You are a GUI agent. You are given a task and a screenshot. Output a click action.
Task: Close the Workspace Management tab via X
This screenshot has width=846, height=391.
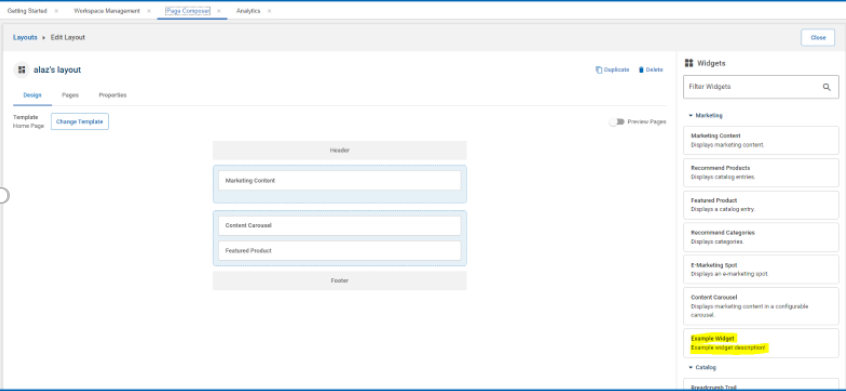pyautogui.click(x=149, y=11)
